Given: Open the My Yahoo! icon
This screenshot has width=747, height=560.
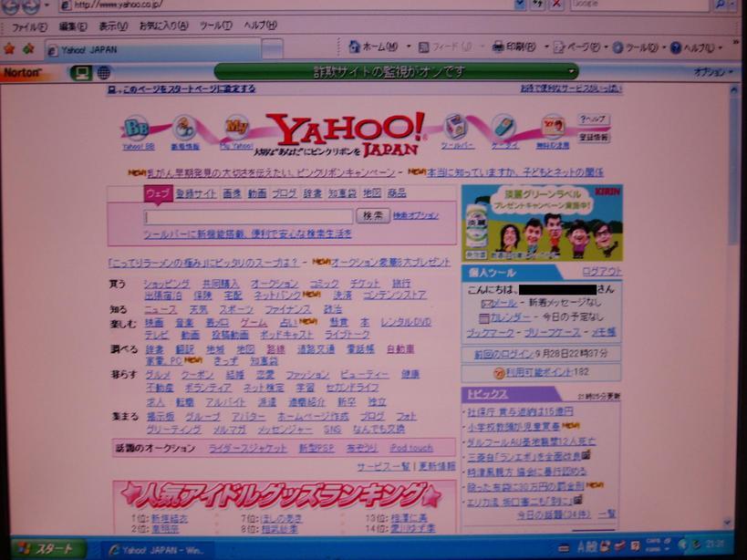Looking at the screenshot, I should point(237,128).
